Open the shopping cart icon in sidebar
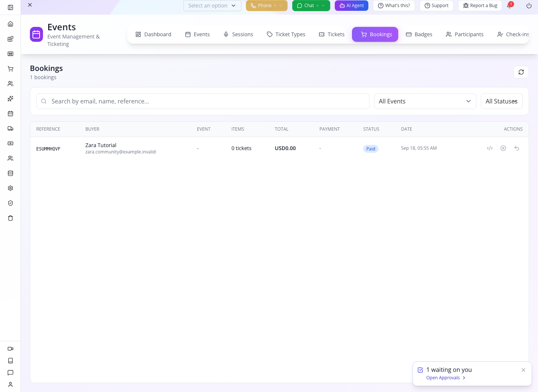The image size is (538, 392). pos(10,69)
